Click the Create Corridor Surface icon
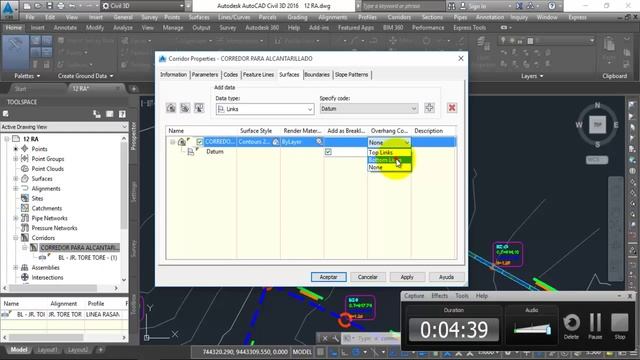The image size is (640, 360). (171, 108)
